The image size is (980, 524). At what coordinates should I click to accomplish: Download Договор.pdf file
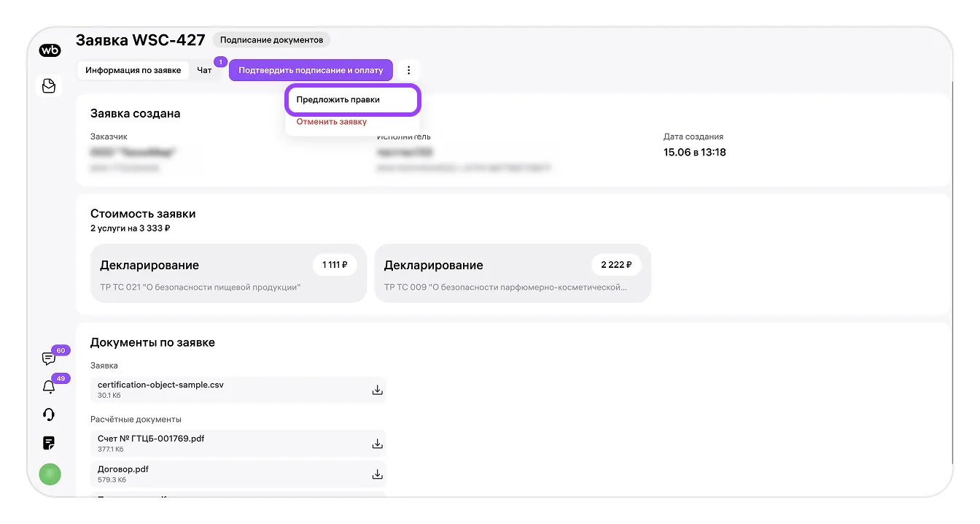[x=378, y=474]
